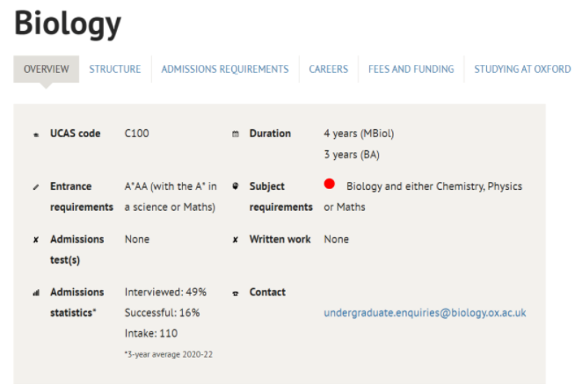Click the 3-year average 2020-22 footnote
This screenshot has width=582, height=392.
(x=168, y=354)
